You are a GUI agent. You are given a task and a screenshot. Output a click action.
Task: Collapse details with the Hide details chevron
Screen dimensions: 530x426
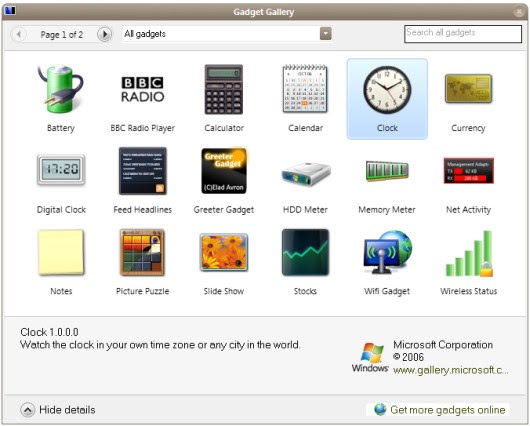coord(28,410)
